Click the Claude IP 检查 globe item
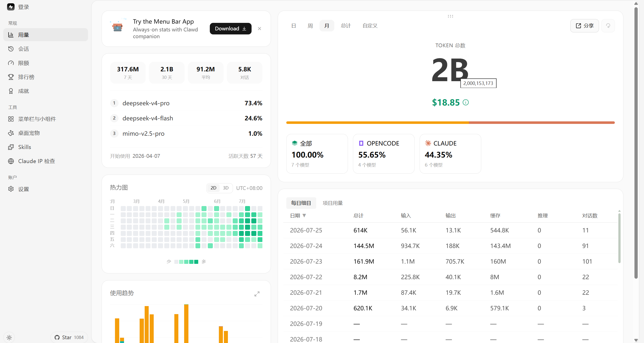The height and width of the screenshot is (343, 644). (46, 161)
